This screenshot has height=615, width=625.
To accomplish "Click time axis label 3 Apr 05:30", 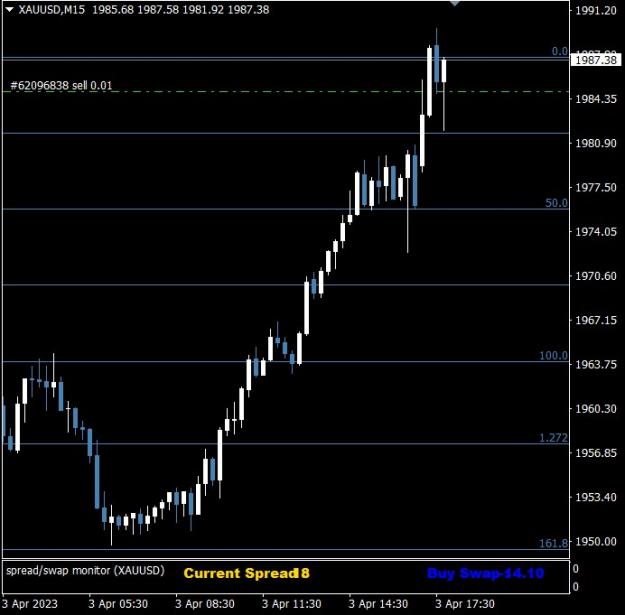I will [118, 604].
